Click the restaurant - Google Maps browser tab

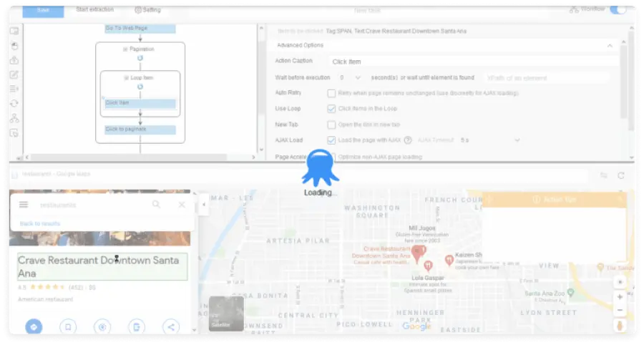coord(56,174)
